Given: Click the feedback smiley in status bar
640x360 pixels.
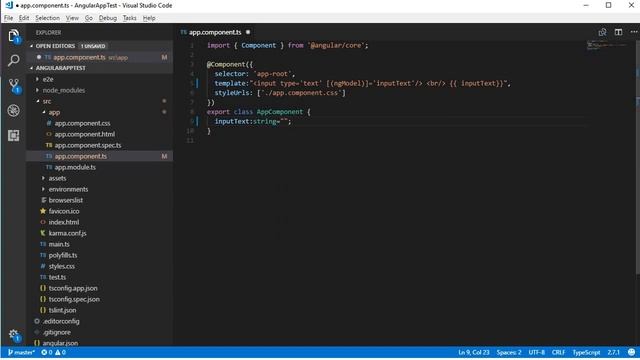Looking at the screenshot, I should 631,352.
